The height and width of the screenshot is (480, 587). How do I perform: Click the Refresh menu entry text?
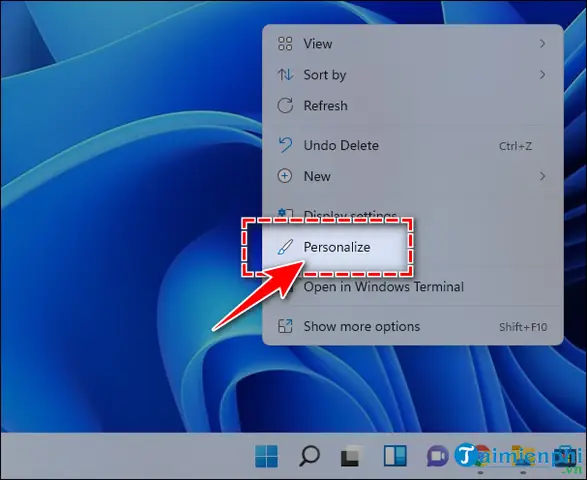pos(325,106)
